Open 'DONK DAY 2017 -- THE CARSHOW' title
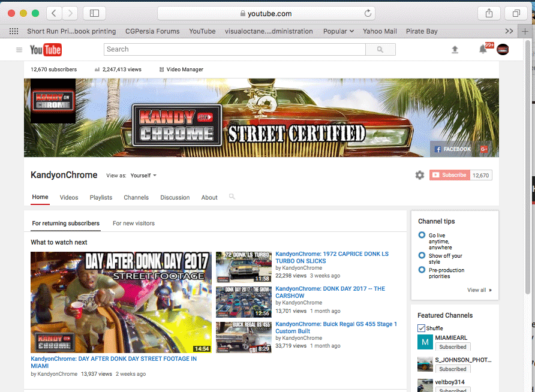The image size is (535, 392). point(330,292)
